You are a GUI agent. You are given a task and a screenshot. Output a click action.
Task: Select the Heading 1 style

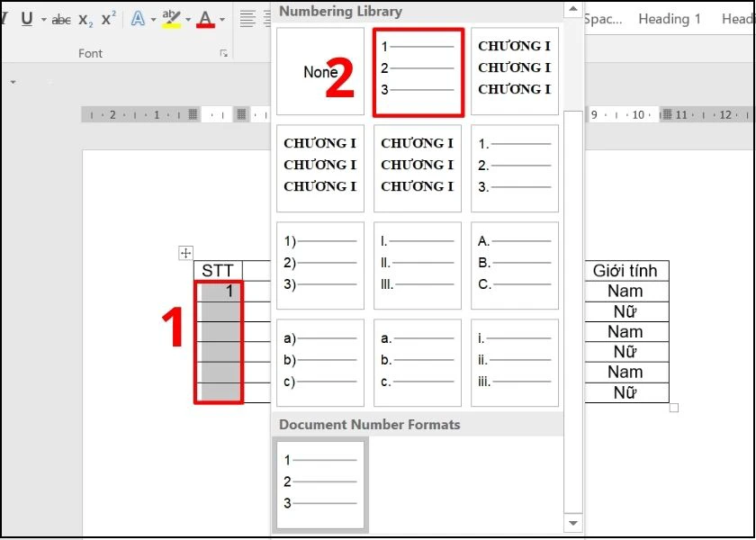pyautogui.click(x=670, y=19)
